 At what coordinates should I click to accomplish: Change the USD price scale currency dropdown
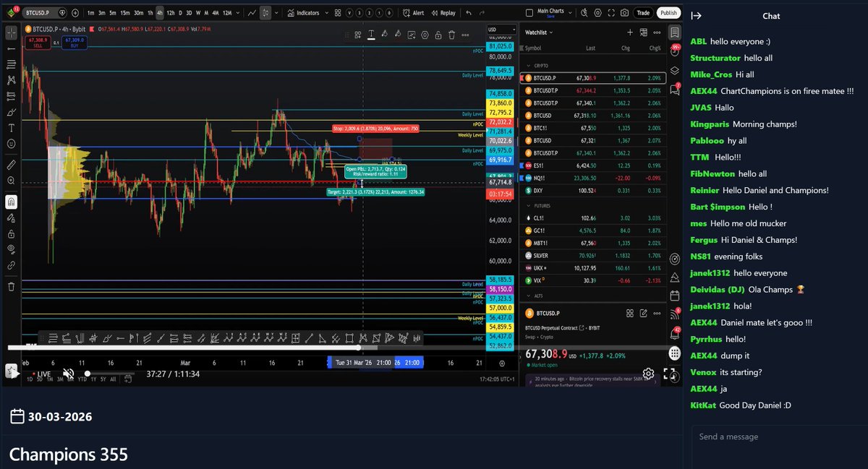[x=501, y=30]
